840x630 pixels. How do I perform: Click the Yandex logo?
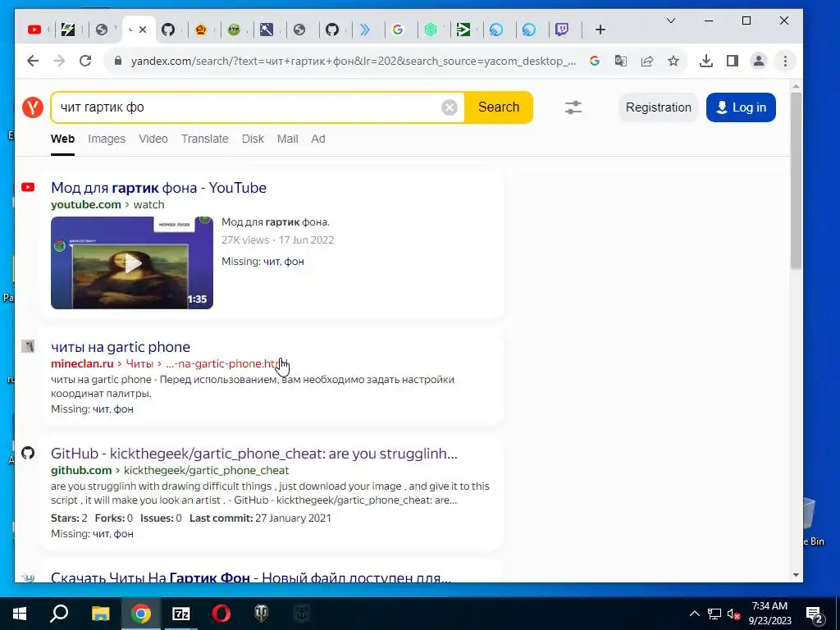pyautogui.click(x=33, y=107)
